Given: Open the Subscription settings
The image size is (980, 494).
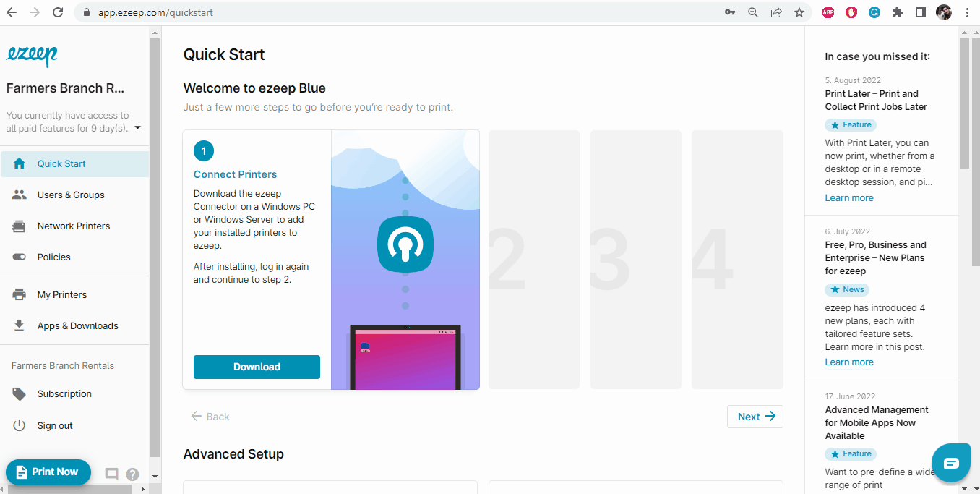Looking at the screenshot, I should point(64,393).
